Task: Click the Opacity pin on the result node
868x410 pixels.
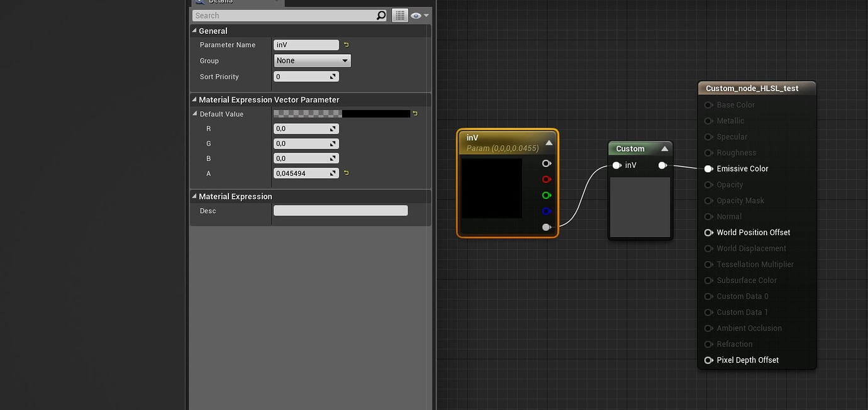Action: (x=708, y=184)
